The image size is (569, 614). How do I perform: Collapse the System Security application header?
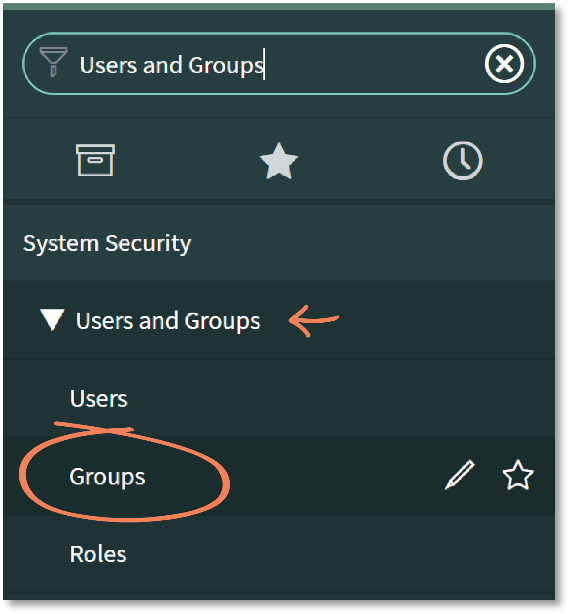[x=279, y=243]
